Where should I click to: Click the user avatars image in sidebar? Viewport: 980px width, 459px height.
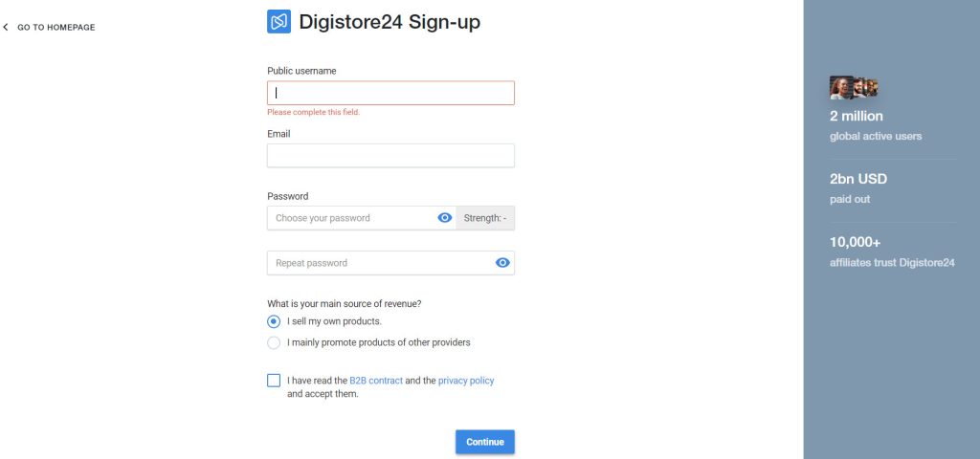click(853, 88)
